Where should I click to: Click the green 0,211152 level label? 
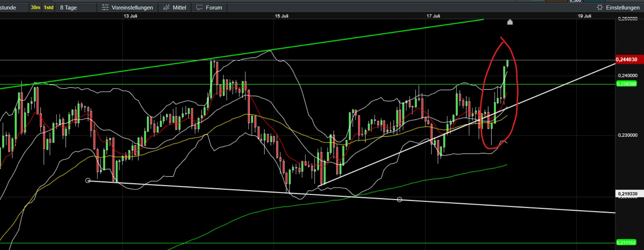click(626, 242)
